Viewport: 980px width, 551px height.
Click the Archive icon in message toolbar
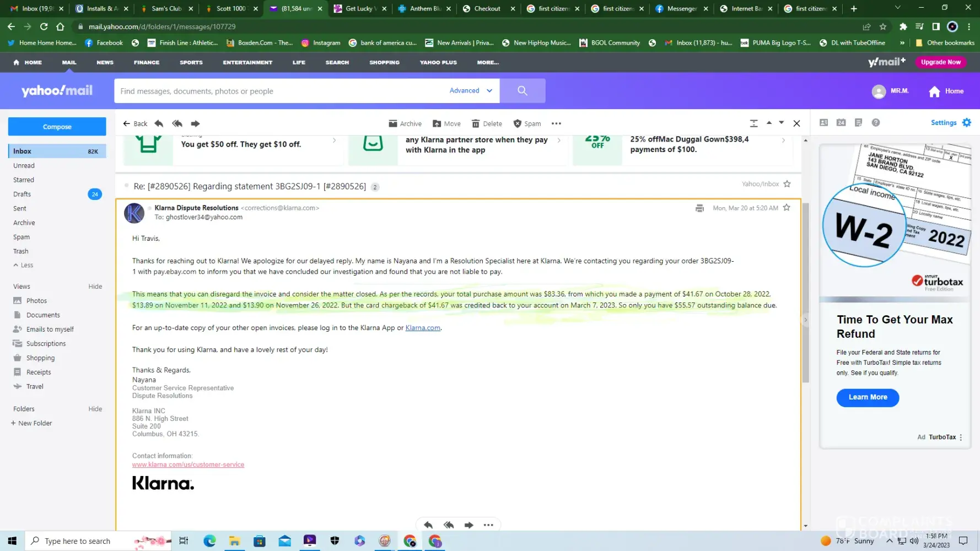click(393, 123)
